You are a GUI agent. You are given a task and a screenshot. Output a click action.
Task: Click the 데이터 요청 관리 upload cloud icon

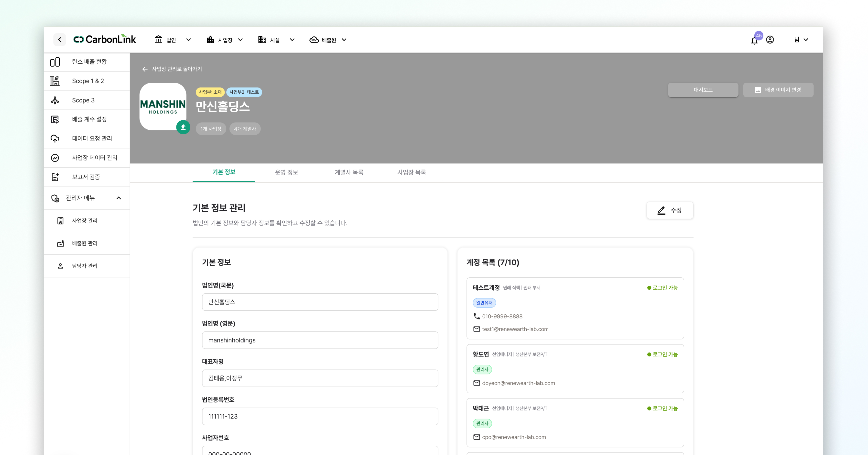pos(55,139)
